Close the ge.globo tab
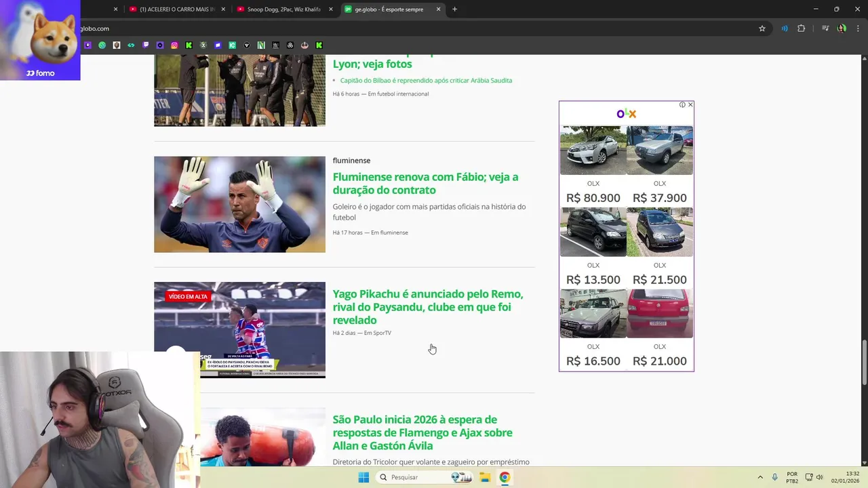The height and width of the screenshot is (488, 868). (x=438, y=9)
